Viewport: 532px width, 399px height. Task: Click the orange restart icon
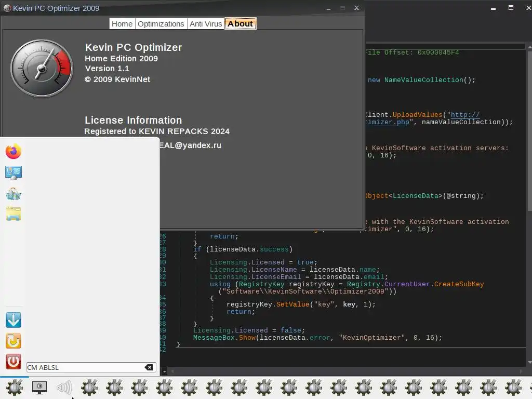13,341
